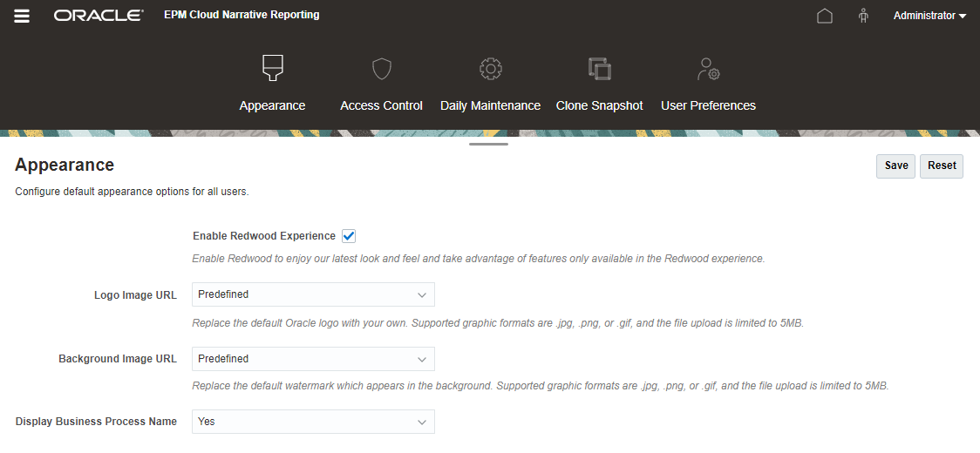Screen dimensions: 980x453
Task: Open Access Control shield icon
Action: coord(381,69)
